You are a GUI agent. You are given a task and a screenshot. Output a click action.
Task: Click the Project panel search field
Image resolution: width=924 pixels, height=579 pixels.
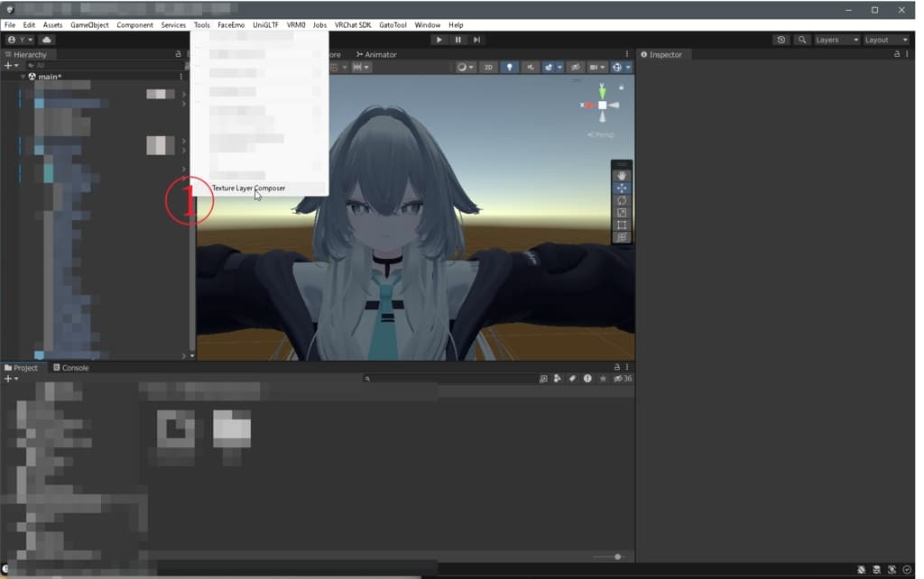coord(451,379)
